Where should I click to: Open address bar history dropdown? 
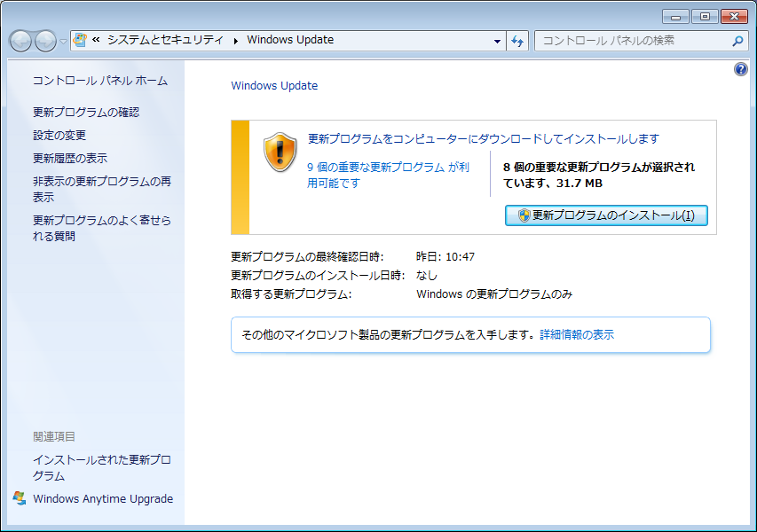(x=497, y=41)
